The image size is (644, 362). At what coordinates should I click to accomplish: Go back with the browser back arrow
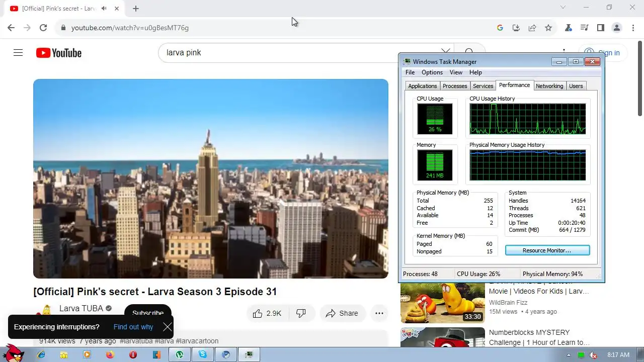[11, 28]
